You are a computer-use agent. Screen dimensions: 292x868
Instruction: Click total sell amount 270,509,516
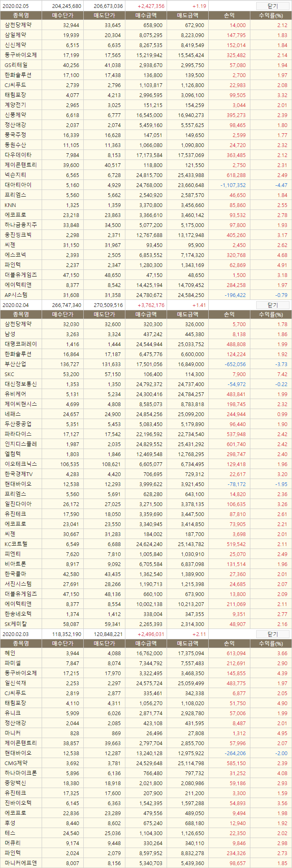(x=108, y=305)
